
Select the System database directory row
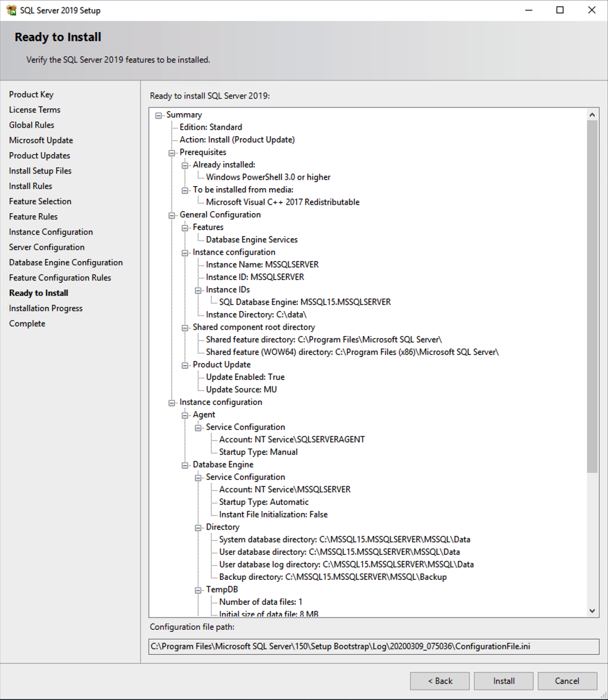click(345, 540)
